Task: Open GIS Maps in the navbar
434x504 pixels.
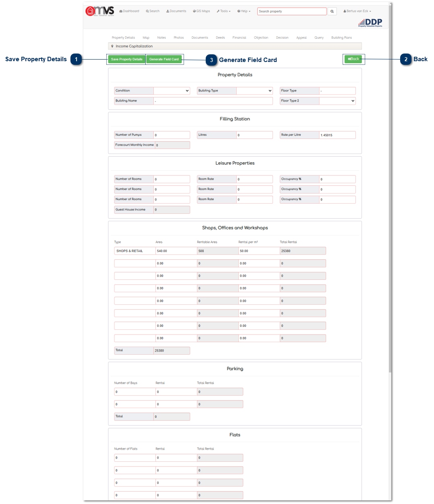Action: tap(201, 11)
